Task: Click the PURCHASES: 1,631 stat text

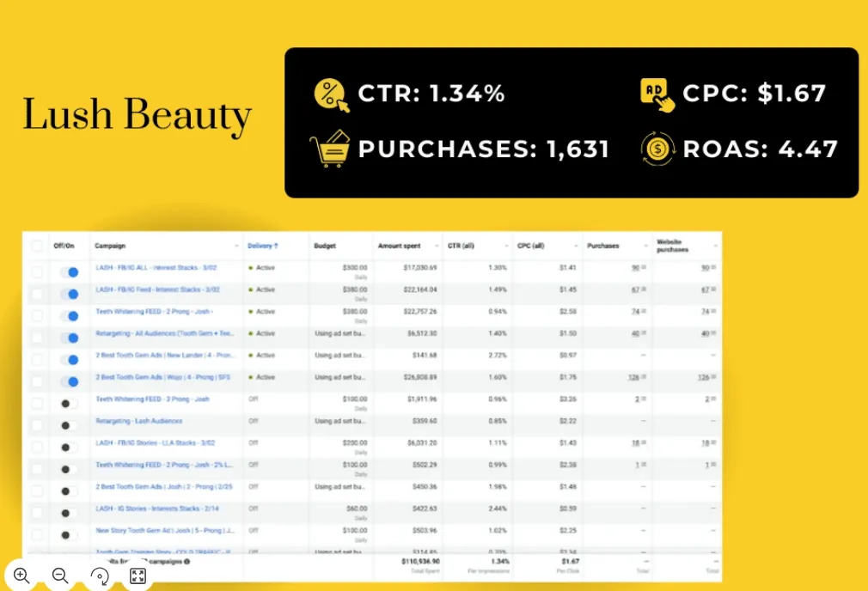Action: click(484, 149)
